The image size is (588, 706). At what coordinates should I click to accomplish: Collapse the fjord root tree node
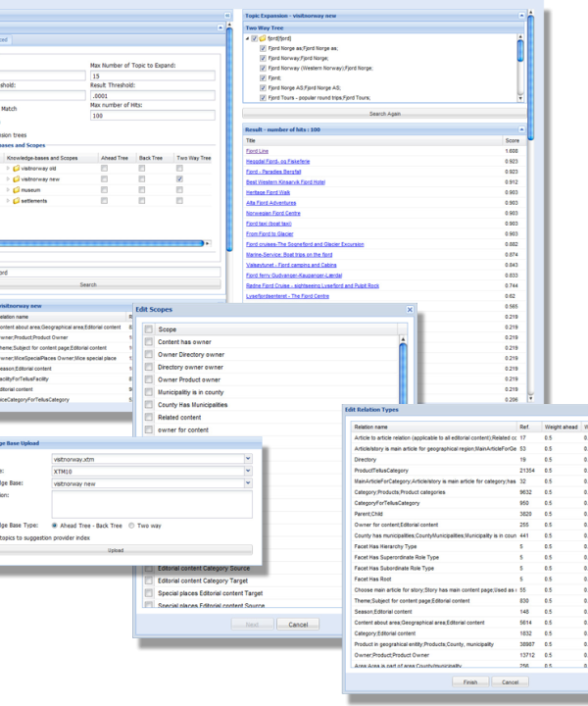(x=247, y=38)
